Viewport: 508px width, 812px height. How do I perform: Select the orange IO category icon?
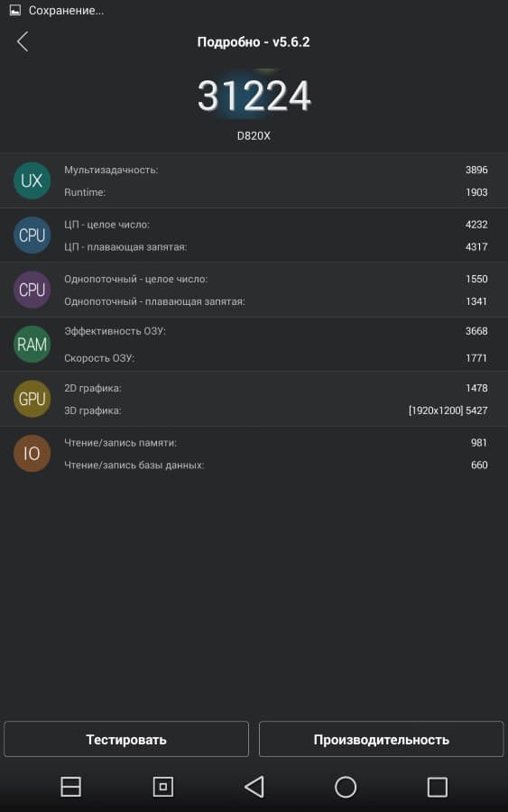click(x=32, y=453)
